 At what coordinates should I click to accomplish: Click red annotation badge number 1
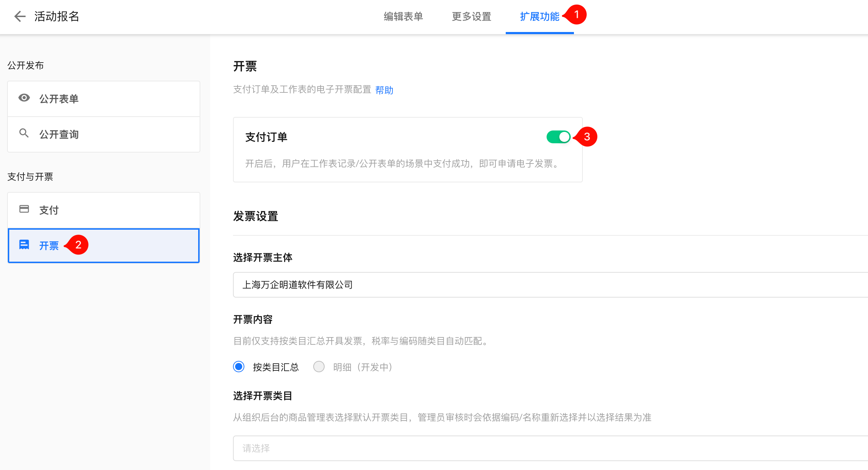click(576, 15)
